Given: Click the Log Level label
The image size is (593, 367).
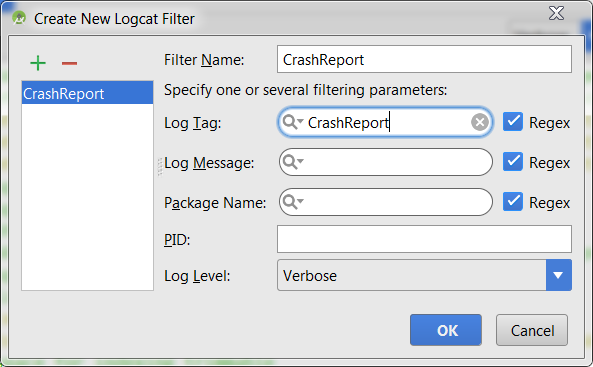Looking at the screenshot, I should [197, 276].
